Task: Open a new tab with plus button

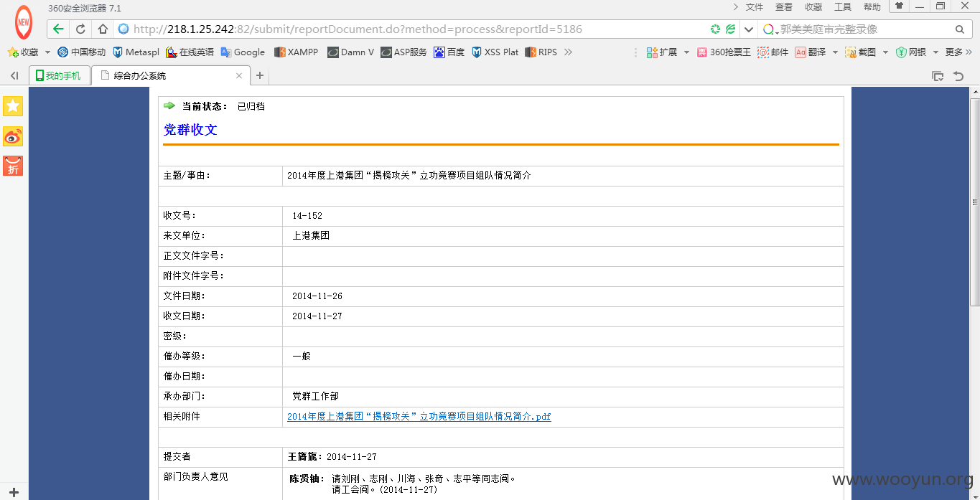Action: pos(260,75)
